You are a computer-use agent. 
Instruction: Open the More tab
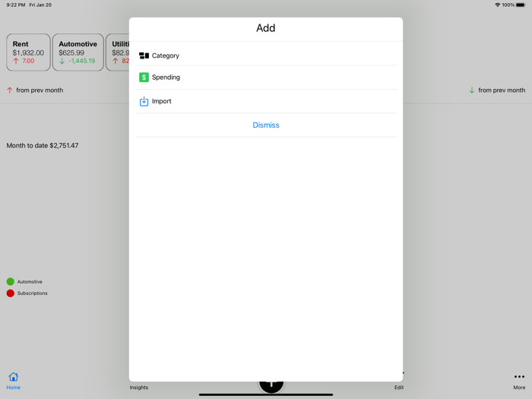click(519, 381)
